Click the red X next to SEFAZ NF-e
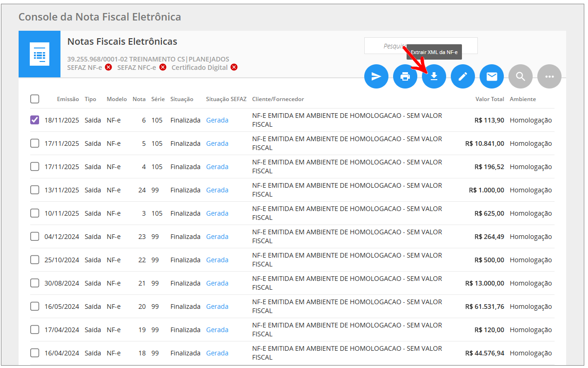588x368 pixels. click(108, 68)
